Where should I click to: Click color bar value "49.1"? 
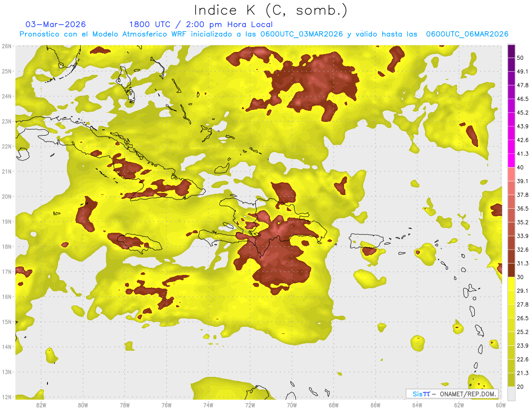pyautogui.click(x=523, y=71)
